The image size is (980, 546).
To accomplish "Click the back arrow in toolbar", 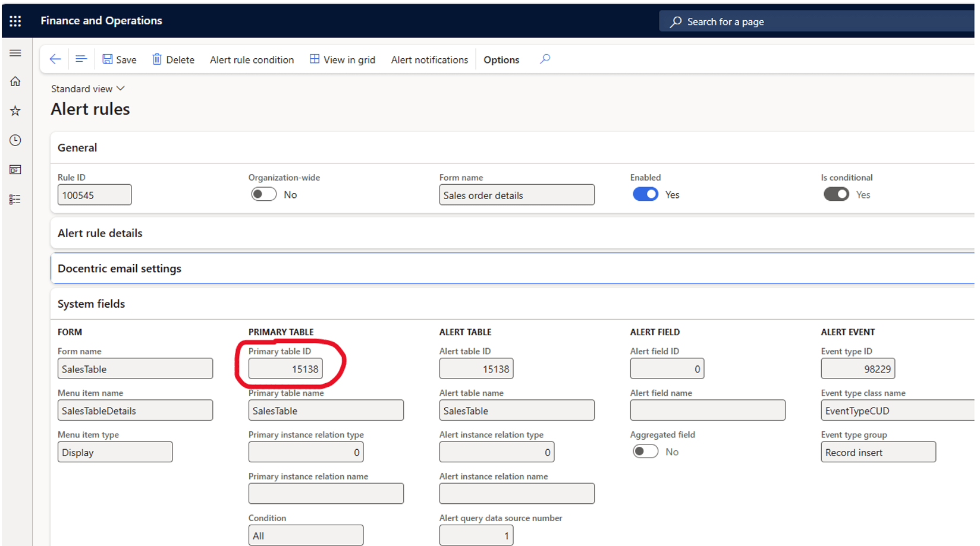I will point(55,59).
